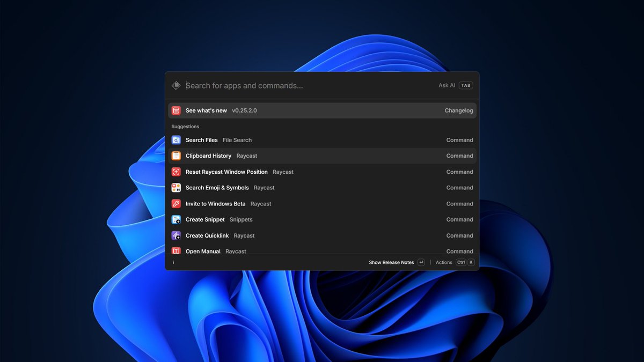Click Command label on Search Emoji row

point(460,188)
